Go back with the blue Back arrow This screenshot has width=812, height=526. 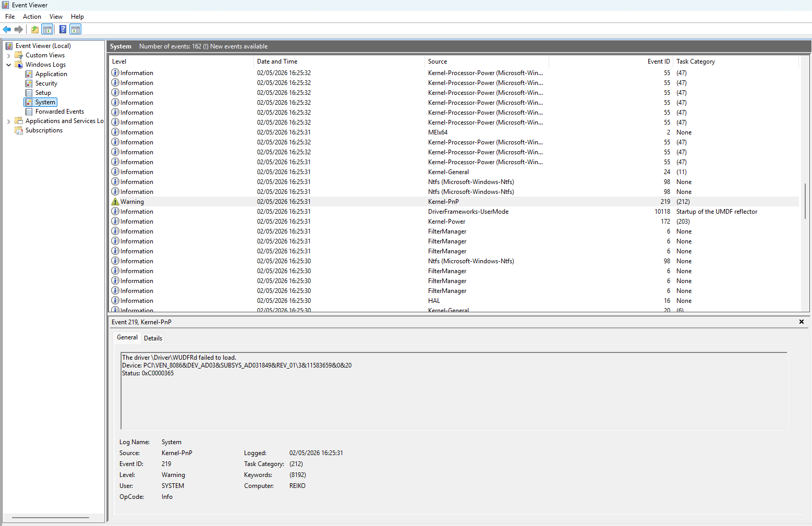click(x=7, y=29)
